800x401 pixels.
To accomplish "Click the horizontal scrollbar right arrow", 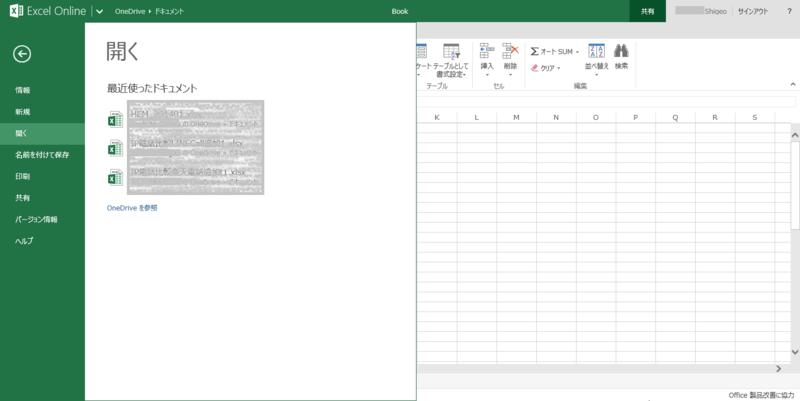I will (779, 368).
